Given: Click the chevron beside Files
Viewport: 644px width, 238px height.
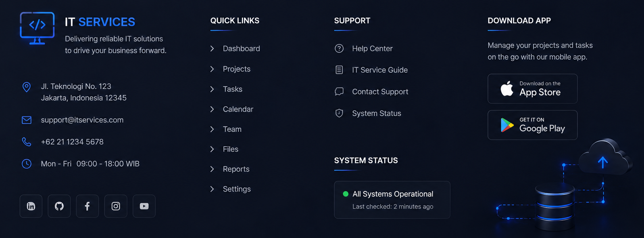Looking at the screenshot, I should pos(212,149).
